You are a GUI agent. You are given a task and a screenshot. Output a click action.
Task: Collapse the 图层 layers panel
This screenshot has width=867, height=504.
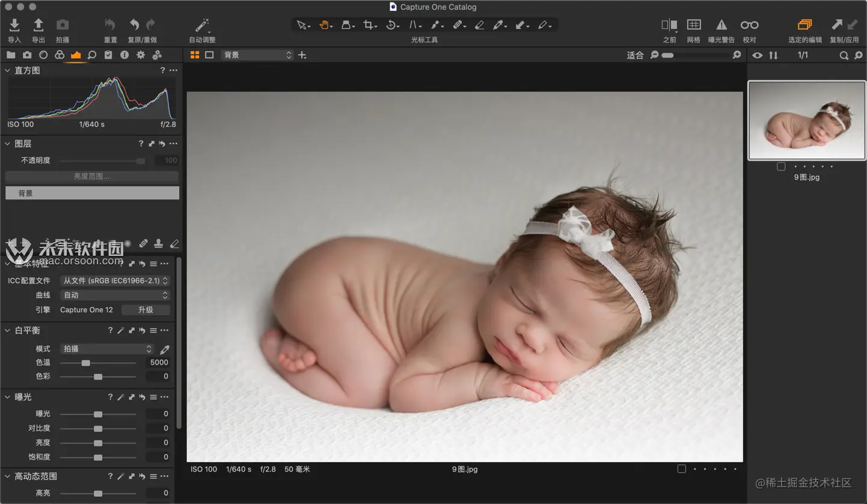pos(8,144)
